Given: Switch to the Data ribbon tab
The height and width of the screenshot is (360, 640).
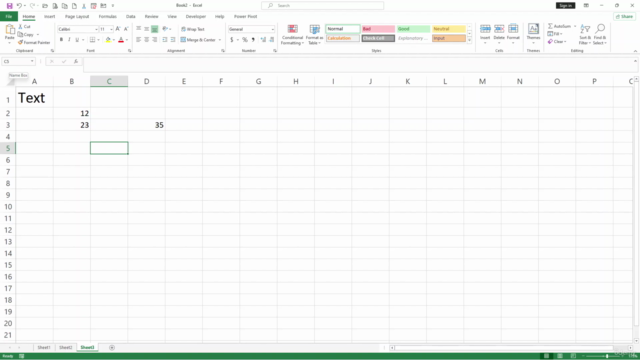Looking at the screenshot, I should pos(131,16).
